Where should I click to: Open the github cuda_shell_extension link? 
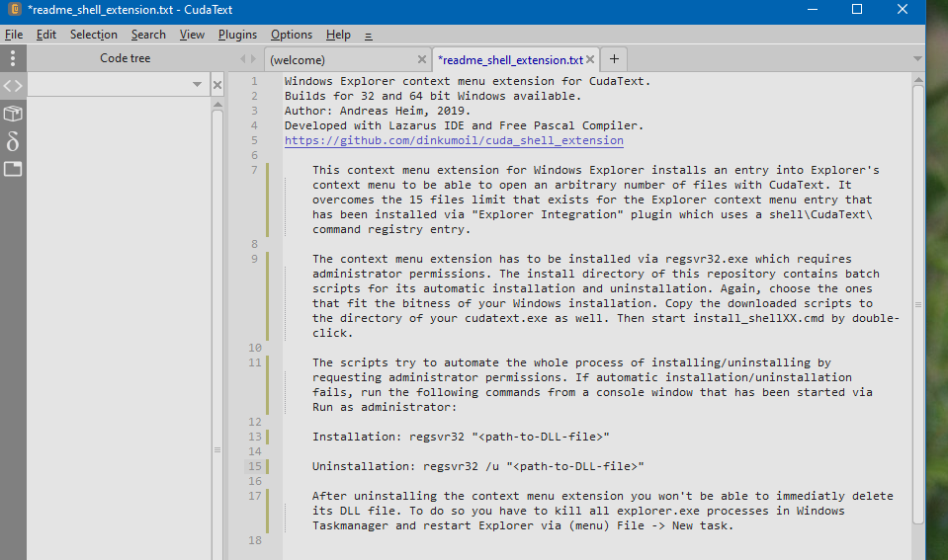[x=454, y=140]
